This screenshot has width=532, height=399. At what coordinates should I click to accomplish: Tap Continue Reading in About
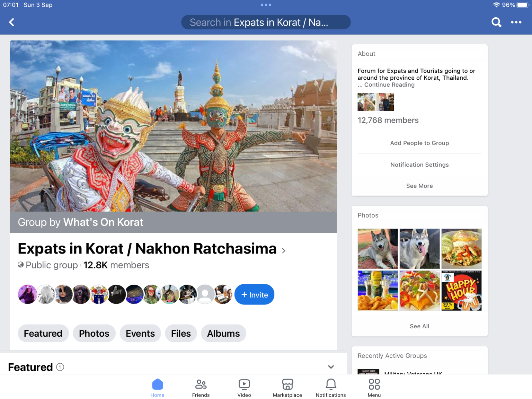pos(389,85)
